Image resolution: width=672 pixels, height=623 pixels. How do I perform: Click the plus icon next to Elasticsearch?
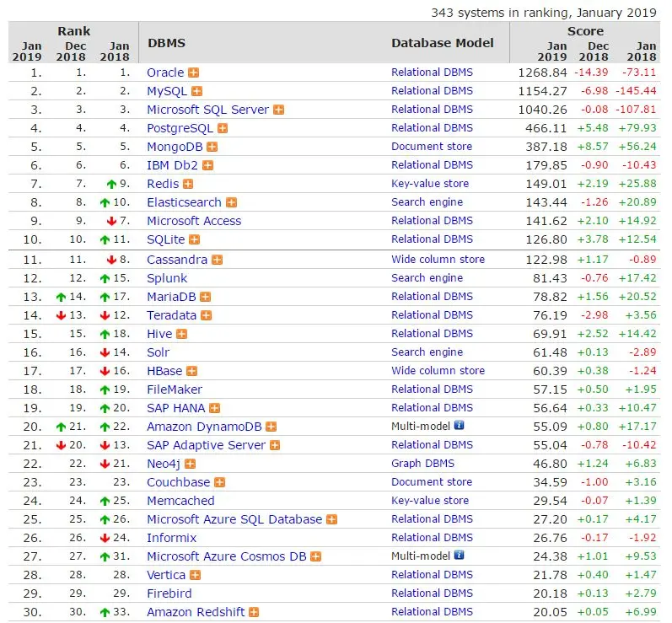pyautogui.click(x=231, y=202)
